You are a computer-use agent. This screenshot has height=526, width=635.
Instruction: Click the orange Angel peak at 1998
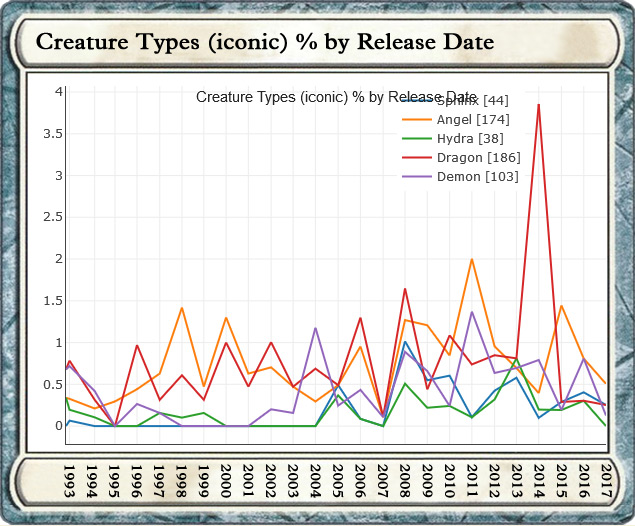pyautogui.click(x=181, y=308)
